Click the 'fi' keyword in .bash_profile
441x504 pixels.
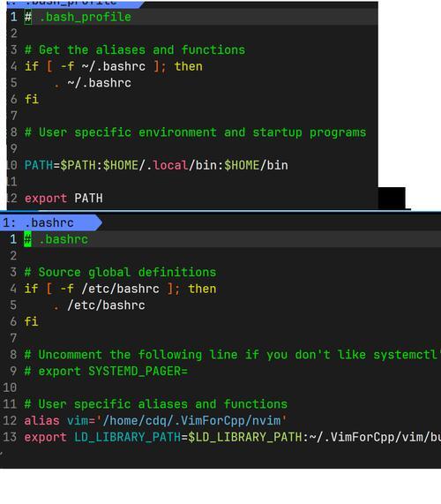pos(32,99)
